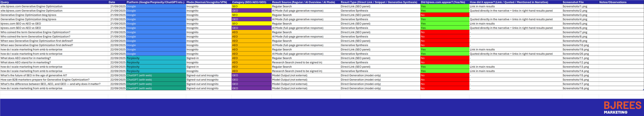This screenshot has width=644, height=116.
Task: Select the Screenshots/20.png cell
Action: point(580,54)
